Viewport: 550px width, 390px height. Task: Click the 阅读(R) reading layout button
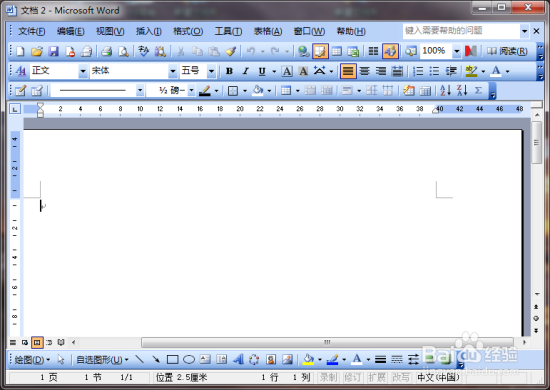[x=507, y=52]
